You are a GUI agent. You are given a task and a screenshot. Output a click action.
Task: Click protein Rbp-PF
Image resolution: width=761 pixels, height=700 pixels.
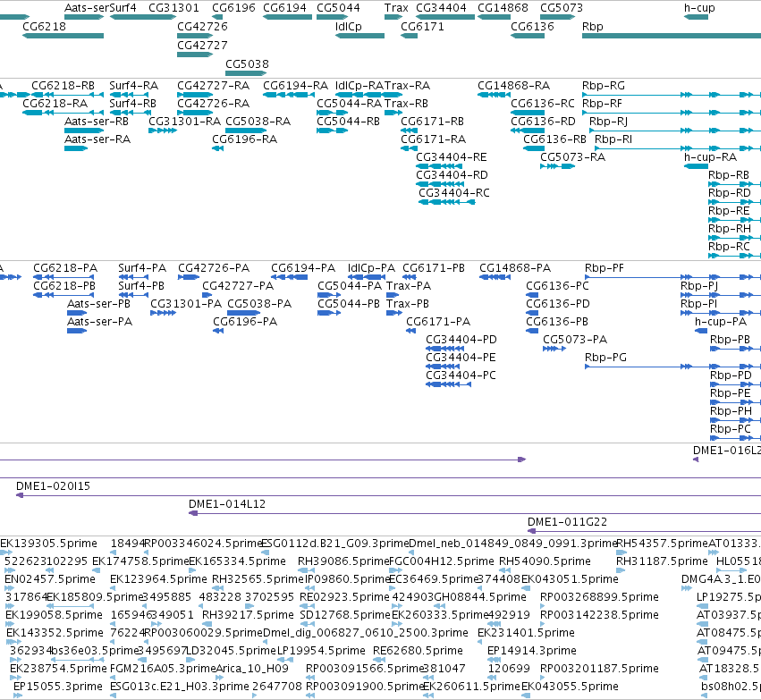click(x=672, y=277)
